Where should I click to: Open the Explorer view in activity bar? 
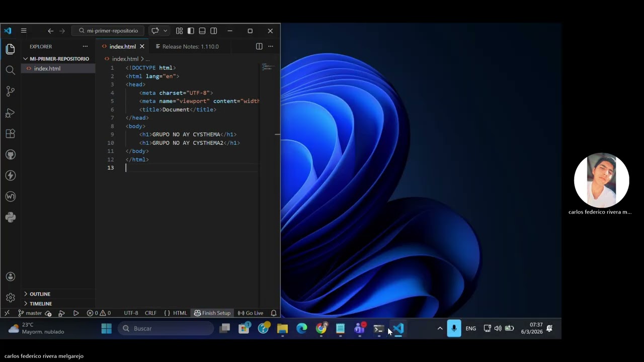[10, 49]
